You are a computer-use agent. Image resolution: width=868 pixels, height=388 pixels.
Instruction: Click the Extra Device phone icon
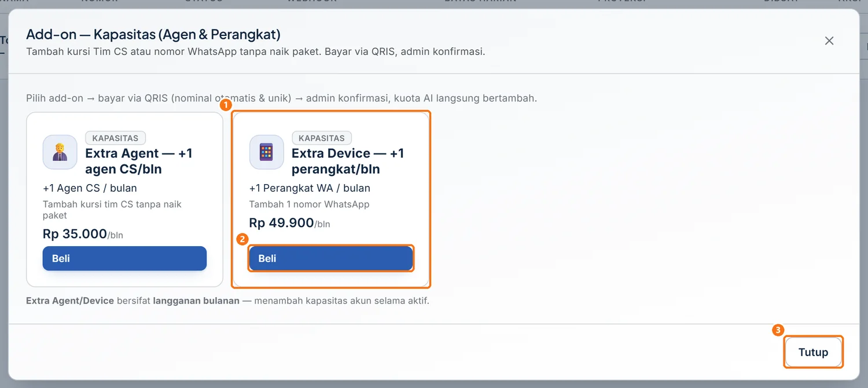[266, 152]
